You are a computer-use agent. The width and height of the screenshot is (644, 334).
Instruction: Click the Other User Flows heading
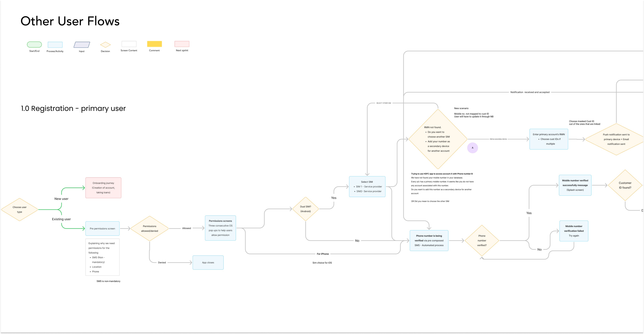(x=70, y=21)
